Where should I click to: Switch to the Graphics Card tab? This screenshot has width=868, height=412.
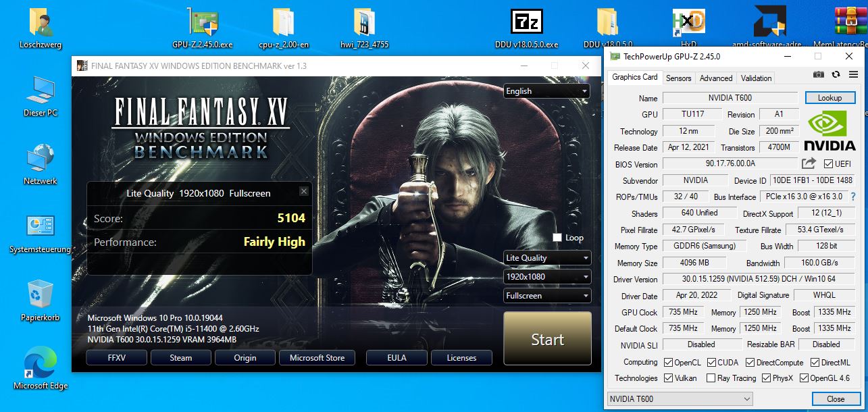pos(634,77)
